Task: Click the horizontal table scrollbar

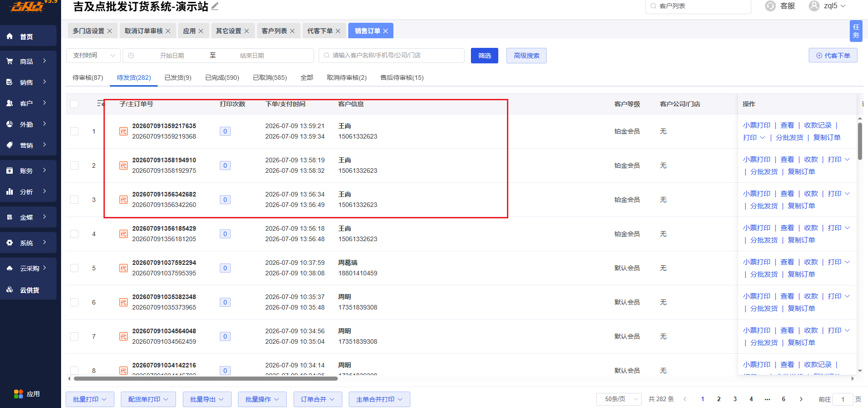Action: [x=206, y=378]
